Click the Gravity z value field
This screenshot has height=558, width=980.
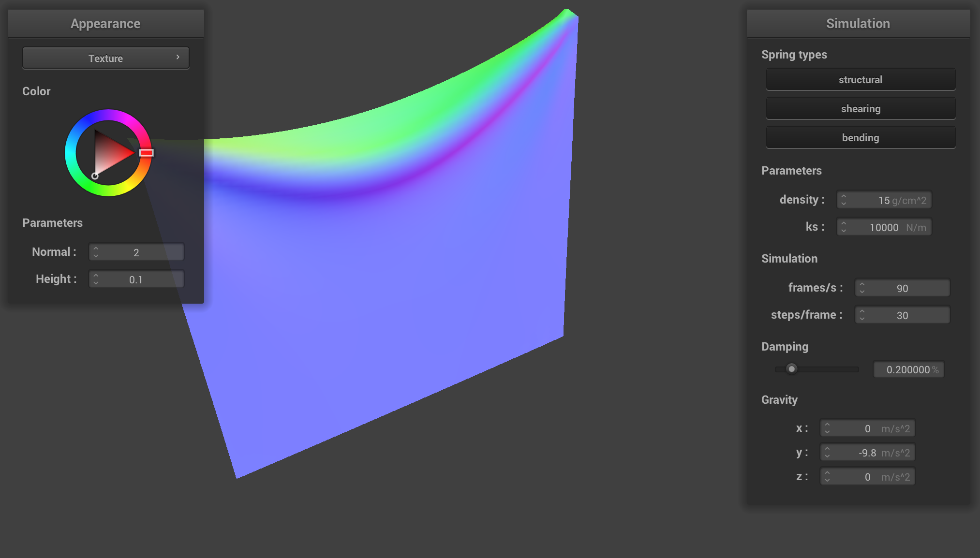(867, 476)
